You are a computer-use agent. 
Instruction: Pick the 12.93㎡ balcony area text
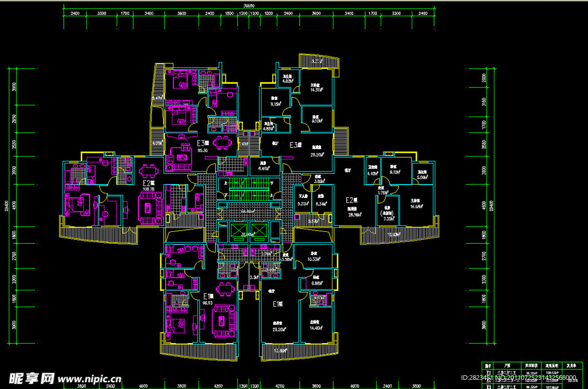coord(393,235)
